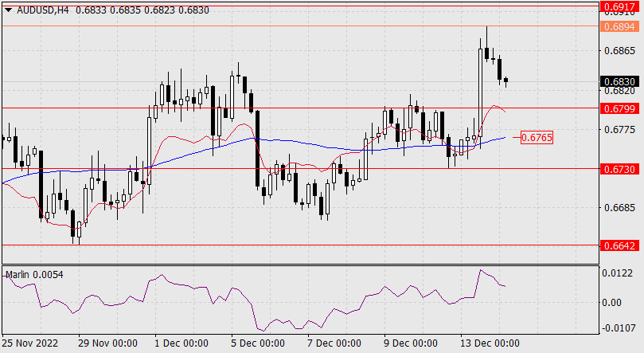Click the current price 0.6830 marker
Image resolution: width=644 pixels, height=353 pixels.
pos(620,81)
